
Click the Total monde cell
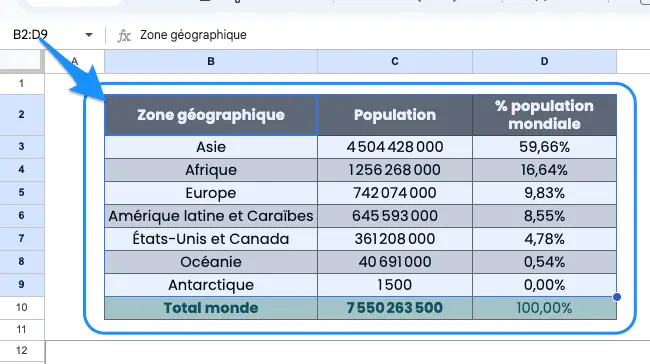tap(211, 308)
